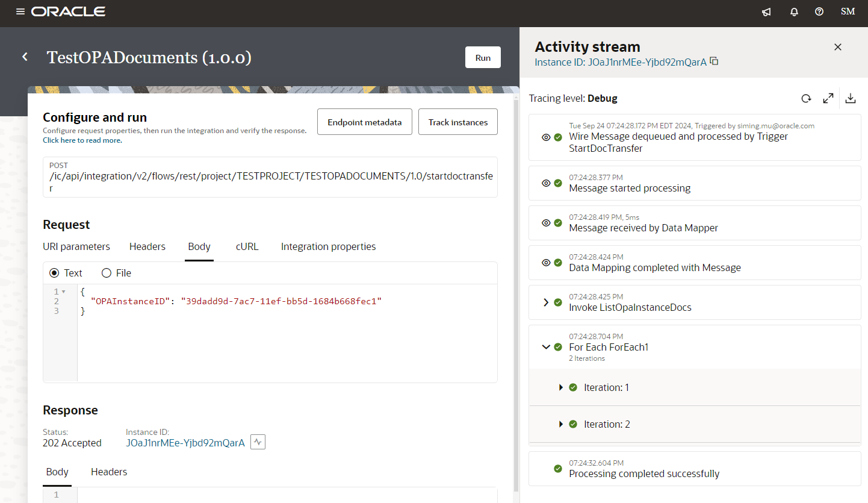This screenshot has width=868, height=503.
Task: Open the cURL tab
Action: tap(247, 246)
